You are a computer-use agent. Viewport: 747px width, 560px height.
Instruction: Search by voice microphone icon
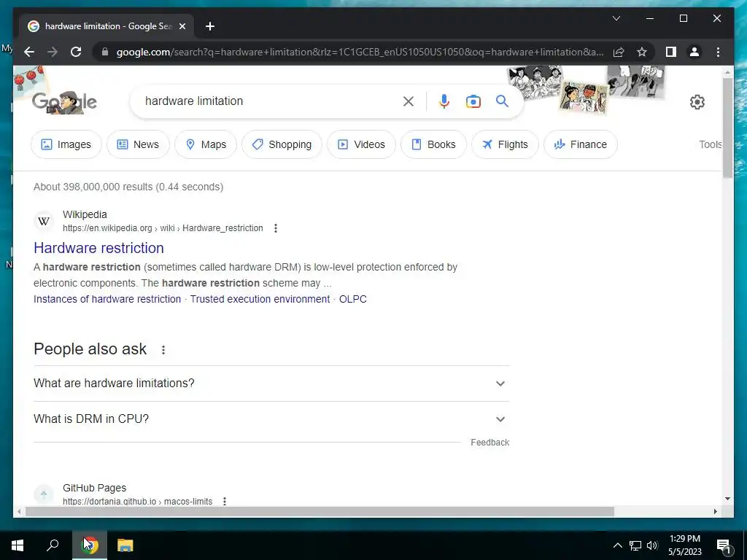click(x=444, y=101)
